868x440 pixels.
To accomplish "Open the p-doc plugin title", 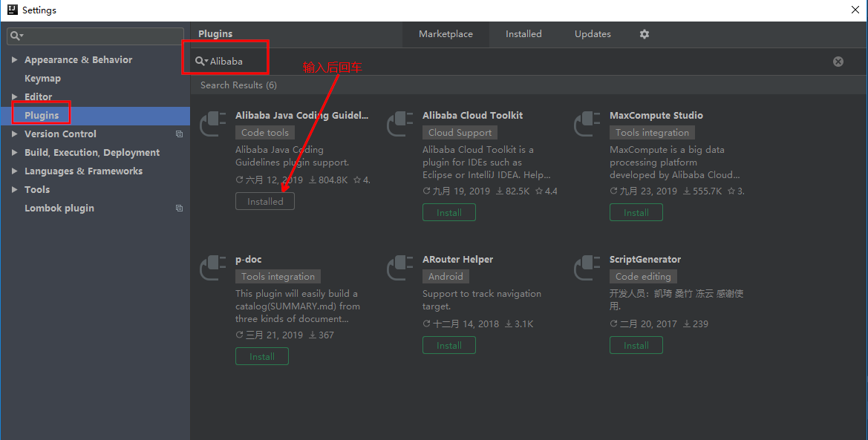I will point(248,260).
